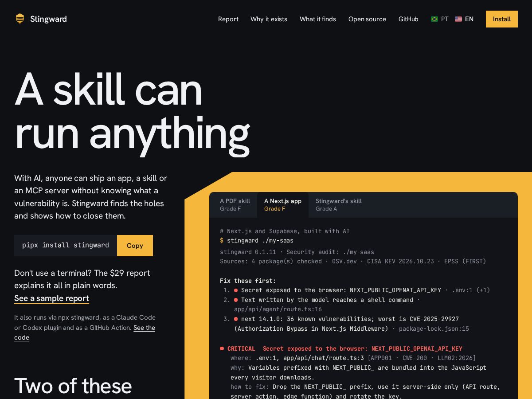
Task: Open the Report nav link
Action: pyautogui.click(x=228, y=19)
